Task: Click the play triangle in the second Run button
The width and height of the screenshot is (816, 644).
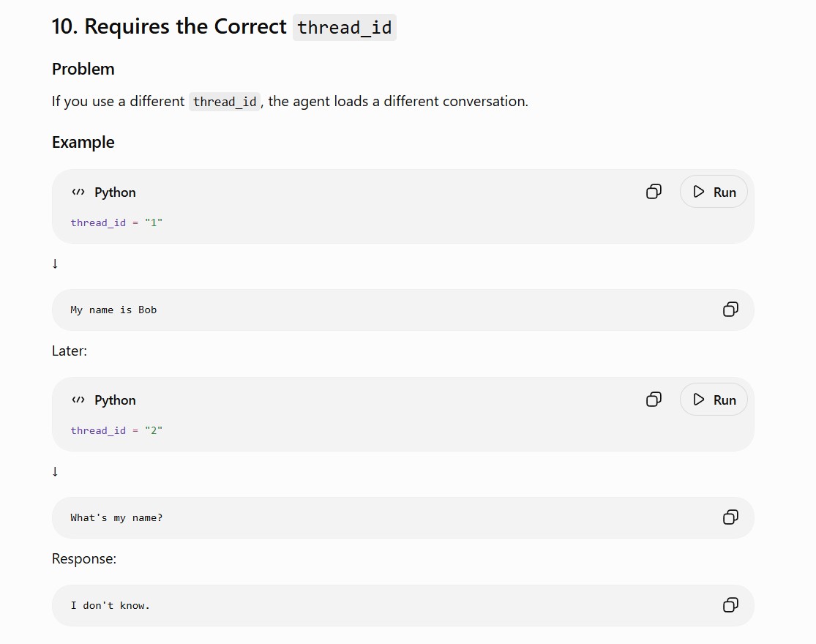Action: (x=698, y=400)
